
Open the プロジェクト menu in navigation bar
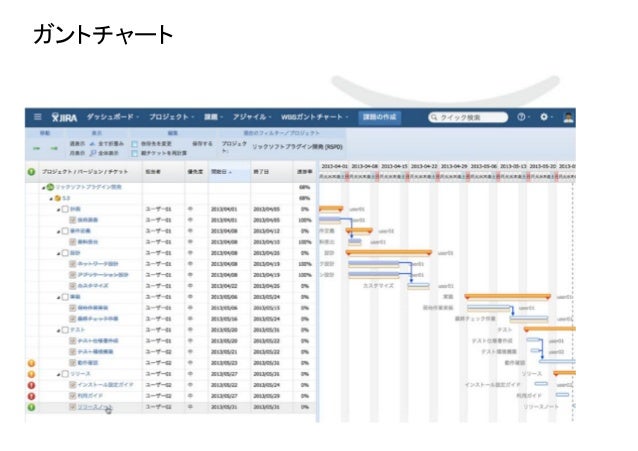(171, 117)
